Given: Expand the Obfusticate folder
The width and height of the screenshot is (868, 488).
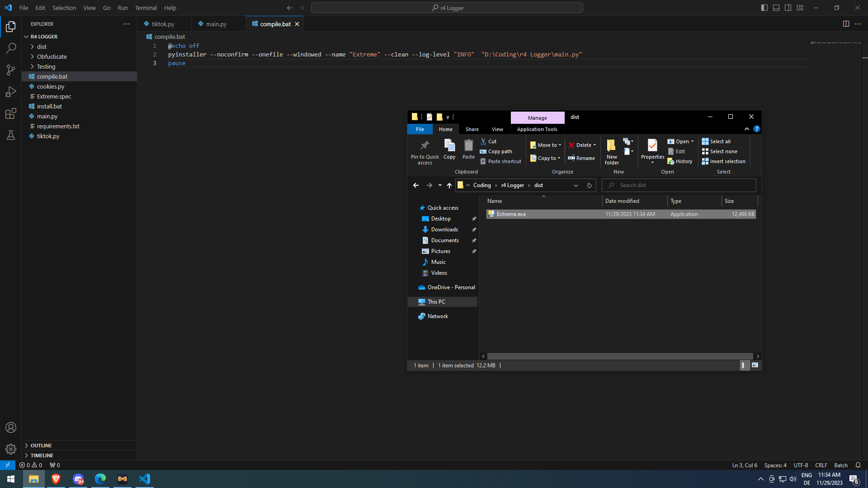Looking at the screenshot, I should (52, 56).
